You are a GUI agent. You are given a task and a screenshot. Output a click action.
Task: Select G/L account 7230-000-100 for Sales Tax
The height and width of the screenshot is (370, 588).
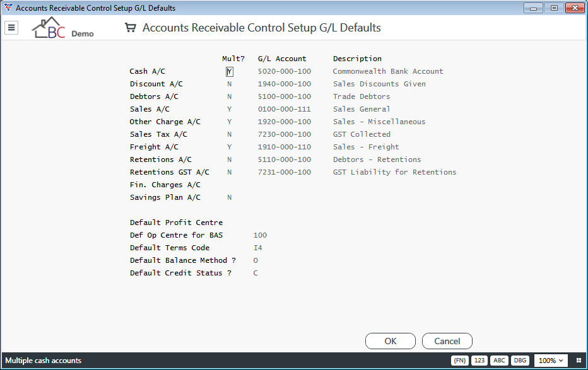[285, 134]
